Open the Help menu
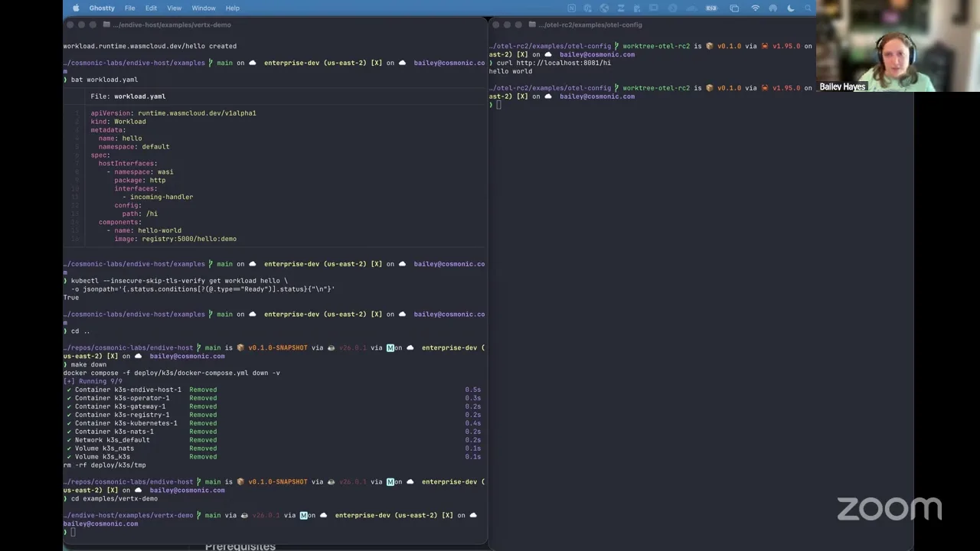The width and height of the screenshot is (980, 551). tap(233, 8)
